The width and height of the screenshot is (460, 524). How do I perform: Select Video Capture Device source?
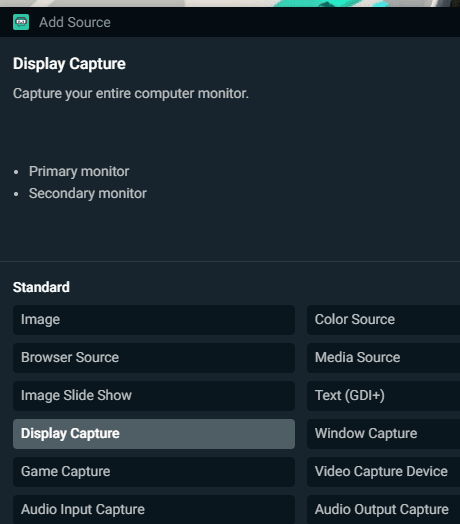coord(383,472)
